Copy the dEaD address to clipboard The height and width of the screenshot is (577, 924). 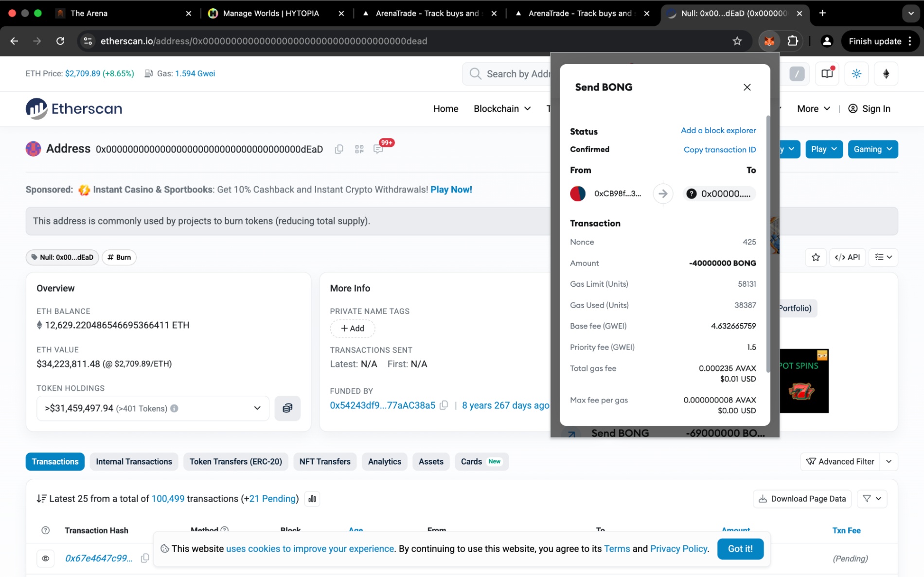click(x=339, y=149)
